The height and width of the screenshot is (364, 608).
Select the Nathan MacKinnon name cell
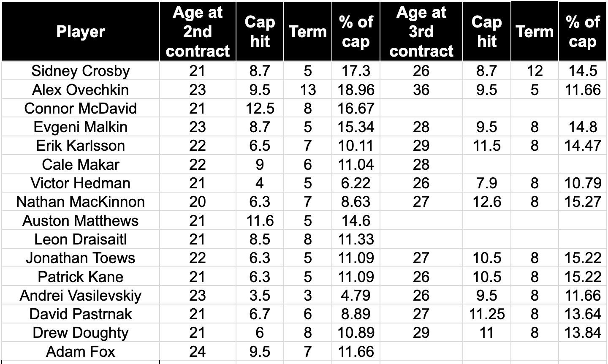pyautogui.click(x=80, y=202)
